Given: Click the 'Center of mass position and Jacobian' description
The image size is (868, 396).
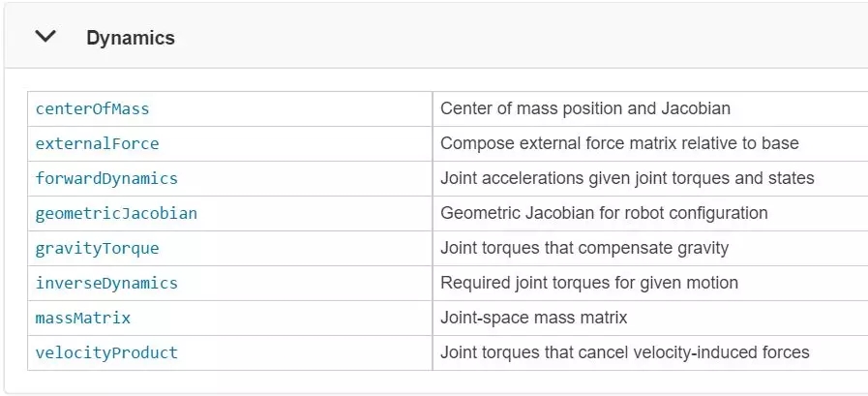Looking at the screenshot, I should point(585,108).
